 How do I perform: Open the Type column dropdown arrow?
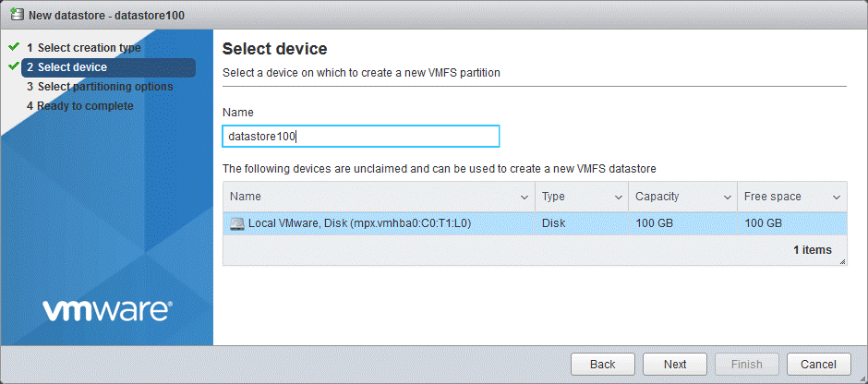(618, 198)
